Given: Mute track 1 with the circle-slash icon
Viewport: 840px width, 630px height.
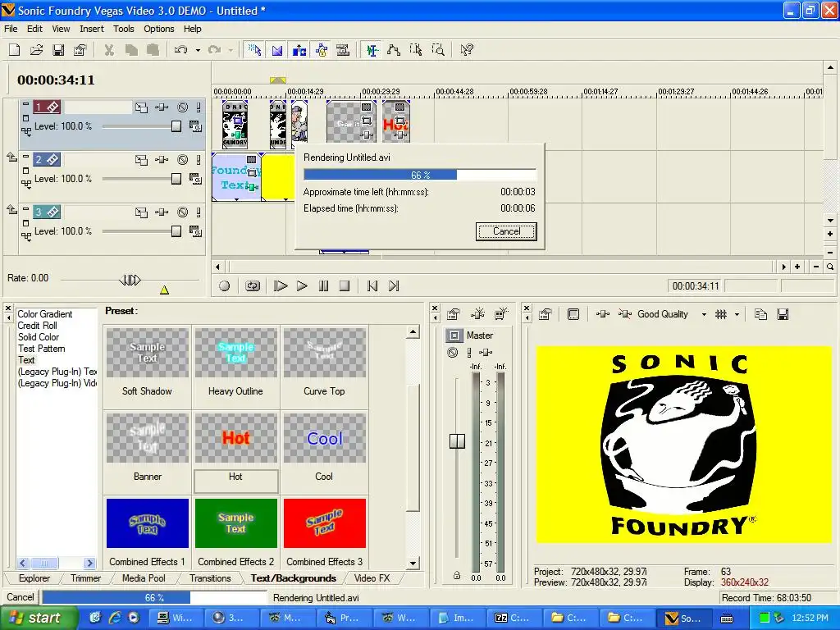Looking at the screenshot, I should click(183, 107).
